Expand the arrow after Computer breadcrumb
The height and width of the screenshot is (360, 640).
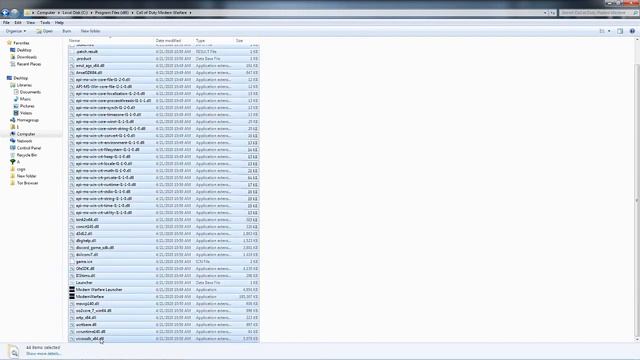point(59,13)
